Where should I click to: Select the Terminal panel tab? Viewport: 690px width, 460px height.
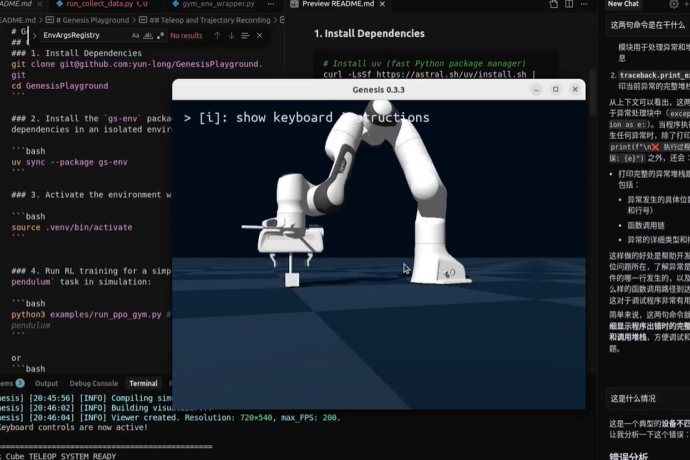[143, 383]
